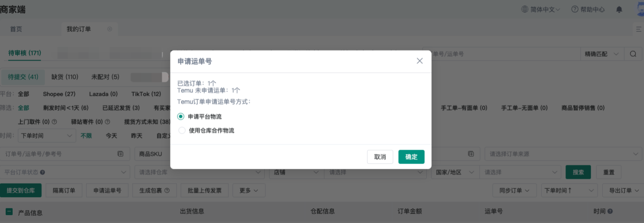
Task: Click info icon beside 平台订单状态
Action: pyautogui.click(x=42, y=172)
